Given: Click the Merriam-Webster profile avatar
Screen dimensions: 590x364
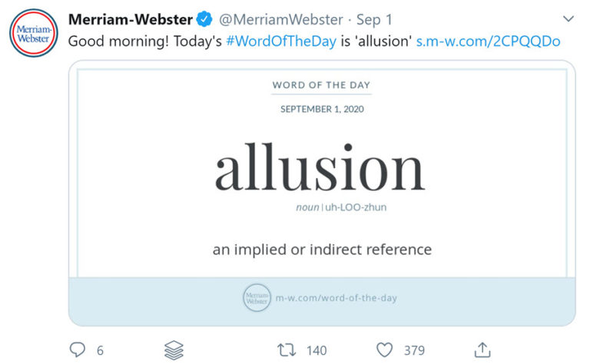Looking at the screenshot, I should (31, 31).
